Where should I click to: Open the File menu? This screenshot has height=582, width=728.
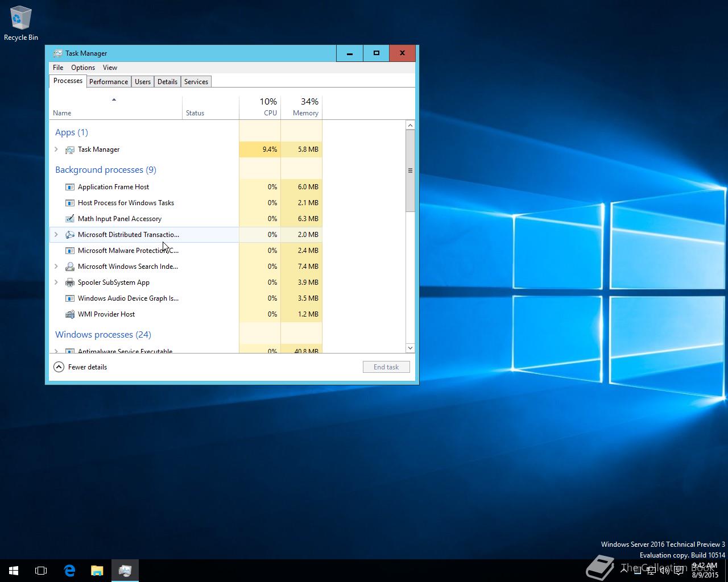pos(58,68)
